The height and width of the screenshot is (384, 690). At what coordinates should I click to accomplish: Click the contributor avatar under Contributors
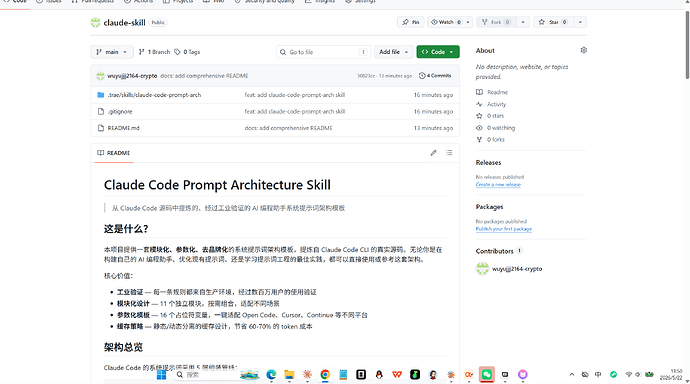pyautogui.click(x=483, y=268)
